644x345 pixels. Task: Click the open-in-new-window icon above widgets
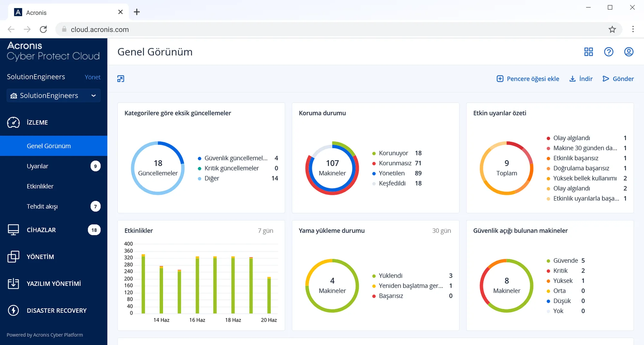pos(121,79)
